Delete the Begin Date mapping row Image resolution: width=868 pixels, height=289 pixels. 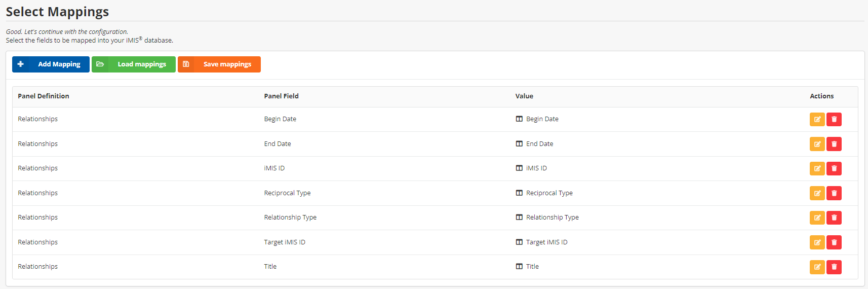pos(834,120)
